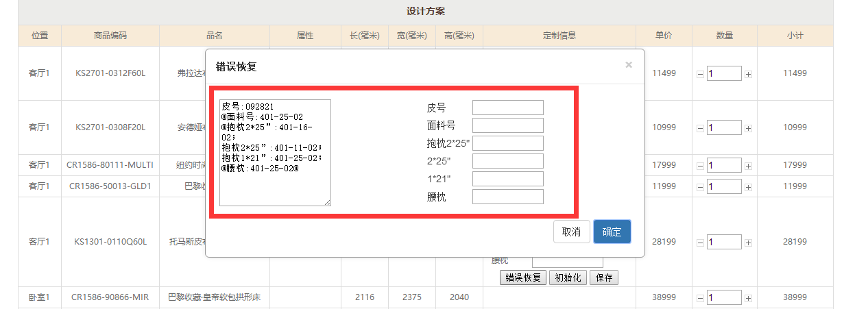Click the 取消 cancel button

(x=571, y=232)
